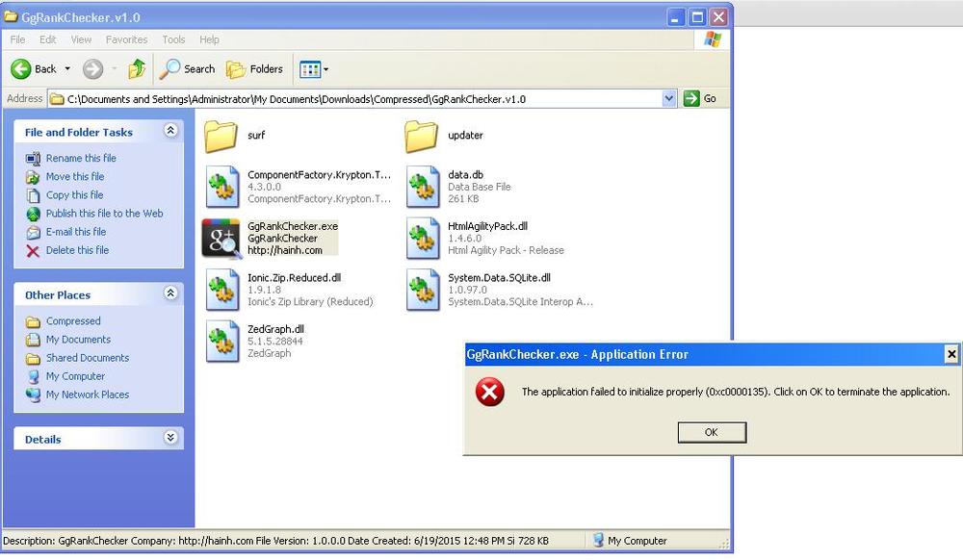Click the red error icon in dialog

(490, 392)
